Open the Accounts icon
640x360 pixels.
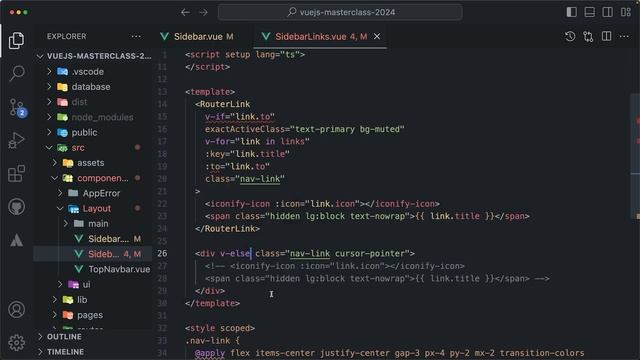pos(16,310)
